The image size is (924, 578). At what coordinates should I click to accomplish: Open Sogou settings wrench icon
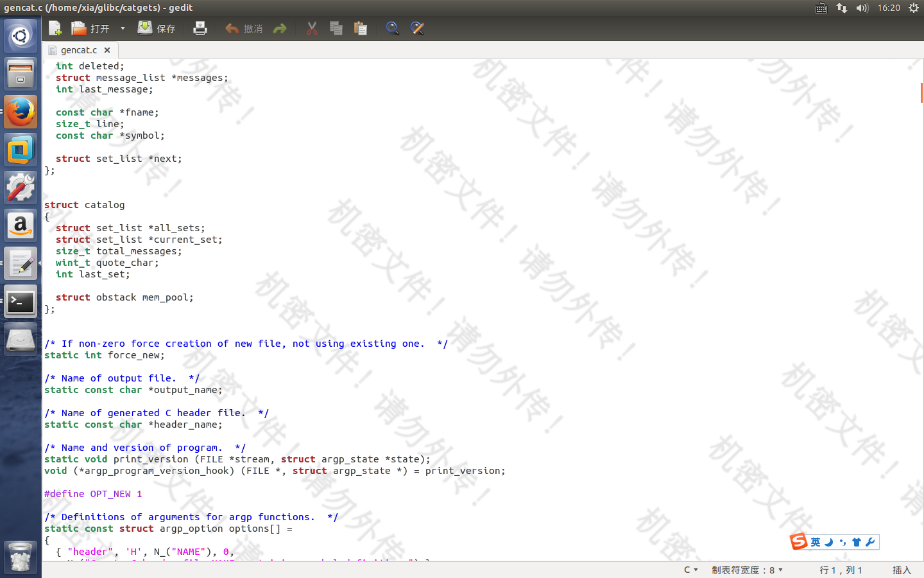pyautogui.click(x=870, y=542)
